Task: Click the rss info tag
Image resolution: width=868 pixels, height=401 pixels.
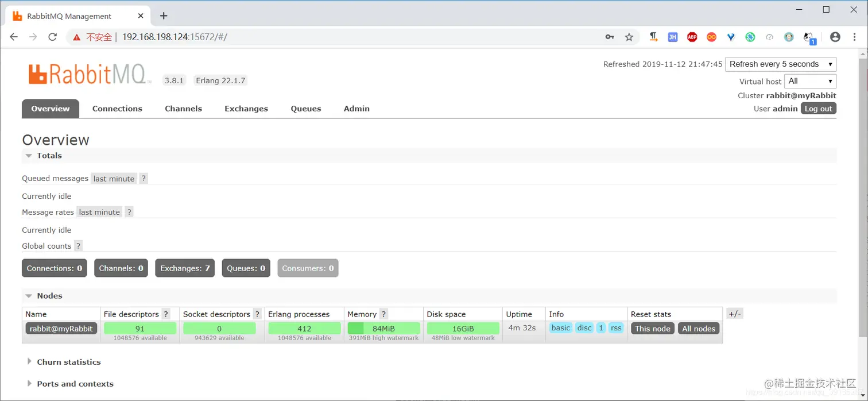Action: [616, 328]
